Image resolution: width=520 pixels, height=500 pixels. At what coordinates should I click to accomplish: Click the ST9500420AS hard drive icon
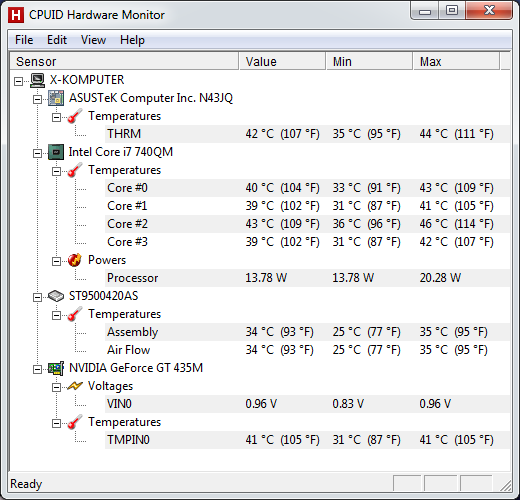56,296
